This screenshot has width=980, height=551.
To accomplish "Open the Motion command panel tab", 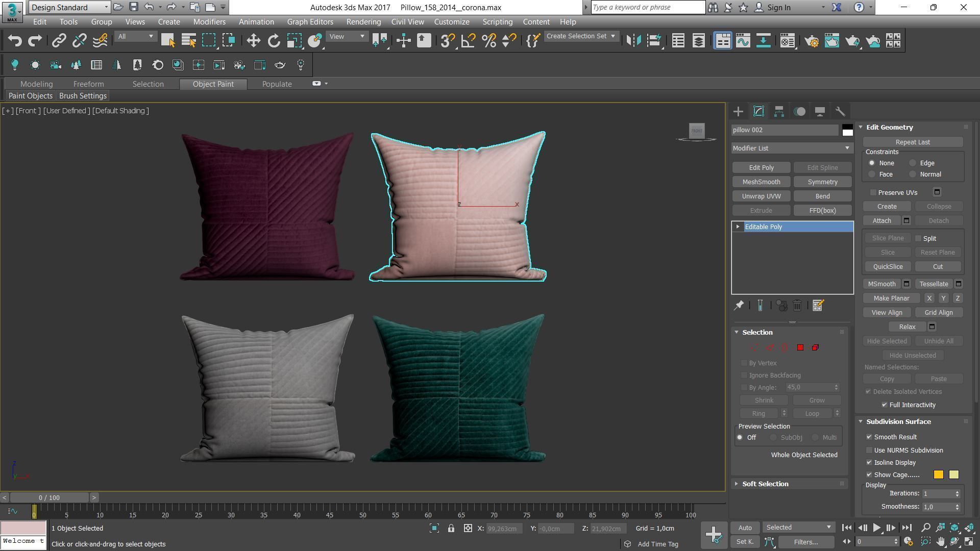I will pos(799,111).
